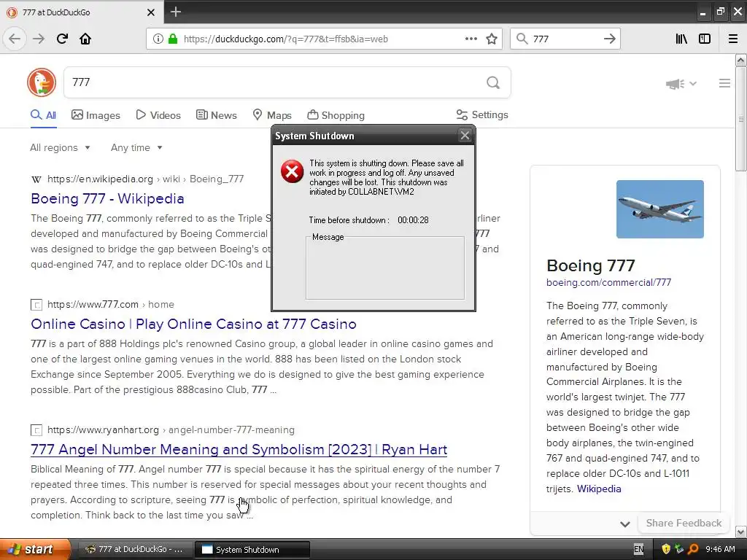Click browser search bar magnifier icon
747x560 pixels.
click(522, 39)
